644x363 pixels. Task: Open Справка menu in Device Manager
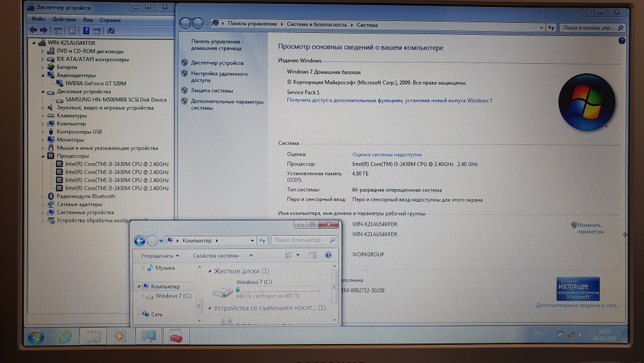(x=110, y=20)
